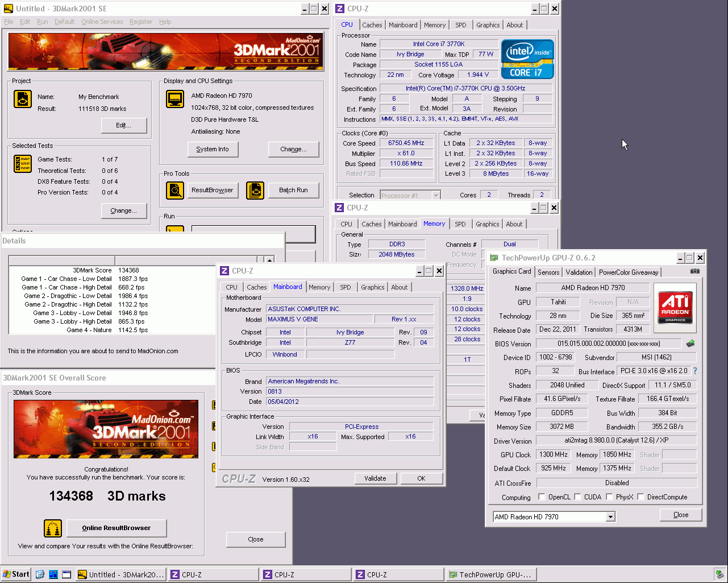Screen dimensions: 728x583
Task: Click the Details list scrollbar up arrow
Action: pyautogui.click(x=270, y=261)
